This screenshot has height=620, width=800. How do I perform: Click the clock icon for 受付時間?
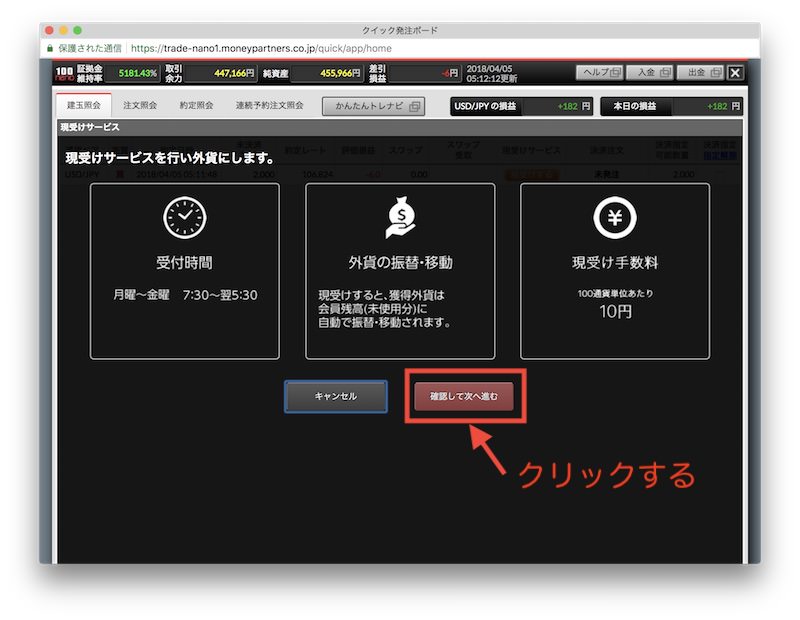185,217
